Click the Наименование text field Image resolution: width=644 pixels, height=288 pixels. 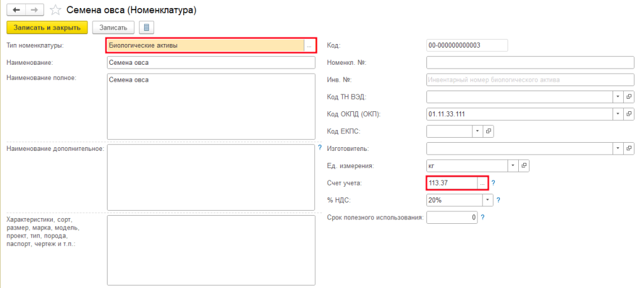pyautogui.click(x=211, y=63)
